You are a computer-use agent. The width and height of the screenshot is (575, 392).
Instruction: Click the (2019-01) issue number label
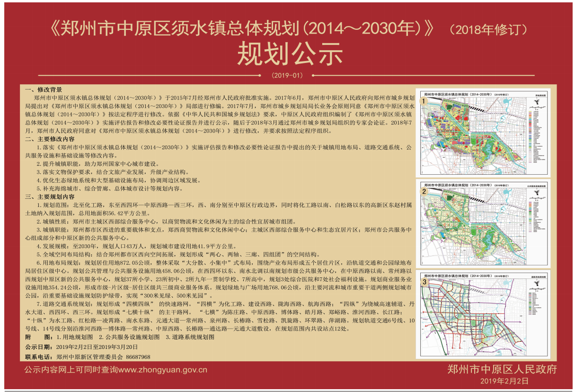(x=287, y=75)
